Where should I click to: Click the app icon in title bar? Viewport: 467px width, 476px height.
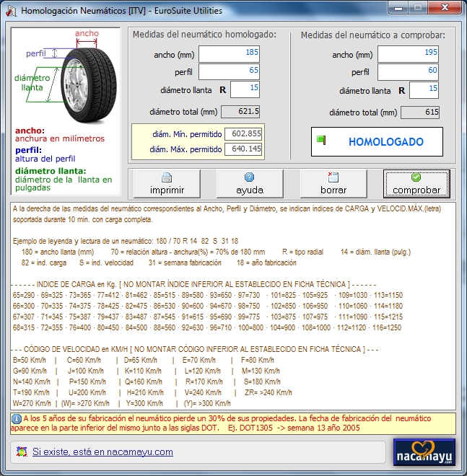click(10, 11)
